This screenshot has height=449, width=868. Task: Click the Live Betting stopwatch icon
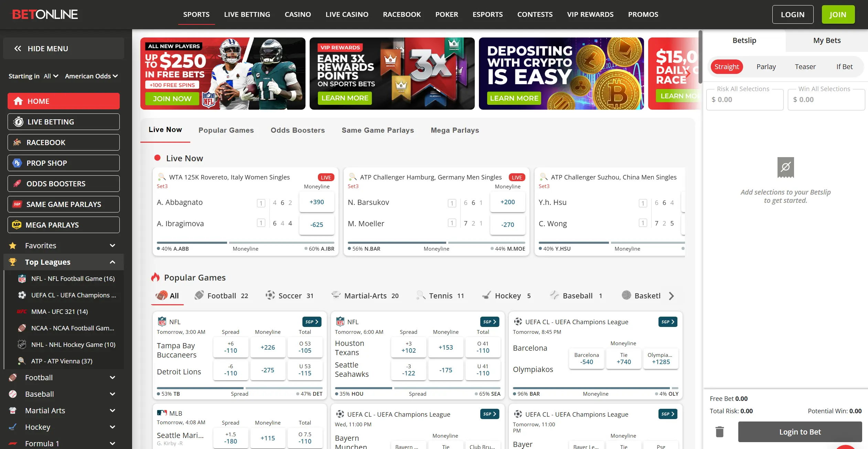point(18,122)
